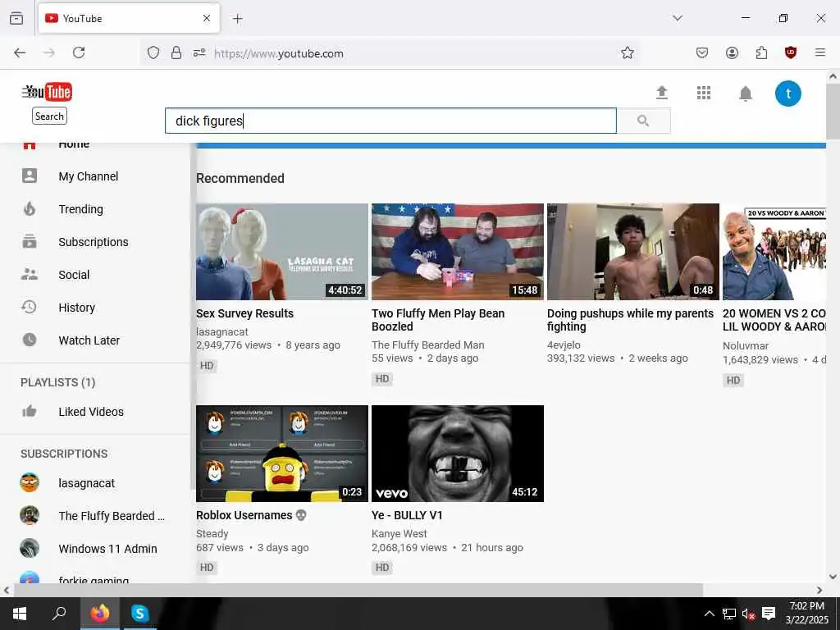
Task: Open the extensions puzzle icon
Action: [761, 52]
